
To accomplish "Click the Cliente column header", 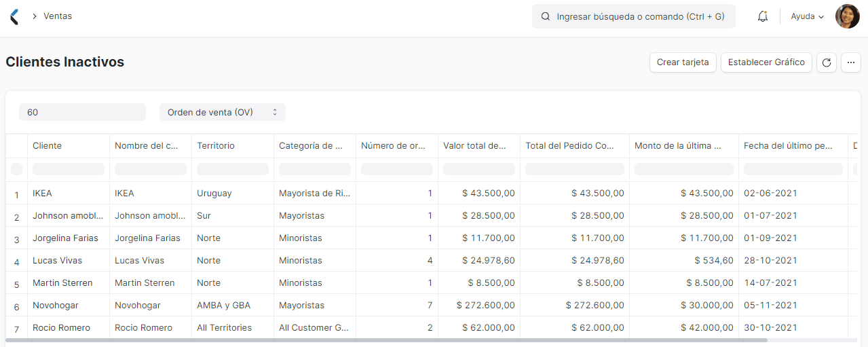I will click(x=68, y=145).
